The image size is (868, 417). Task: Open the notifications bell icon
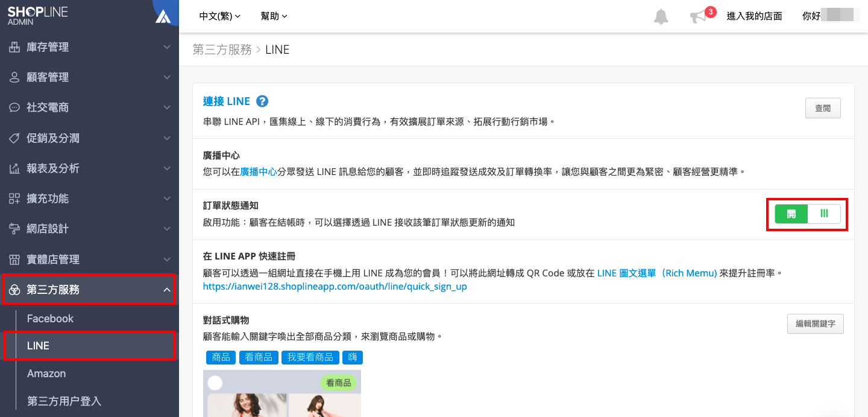click(x=661, y=16)
